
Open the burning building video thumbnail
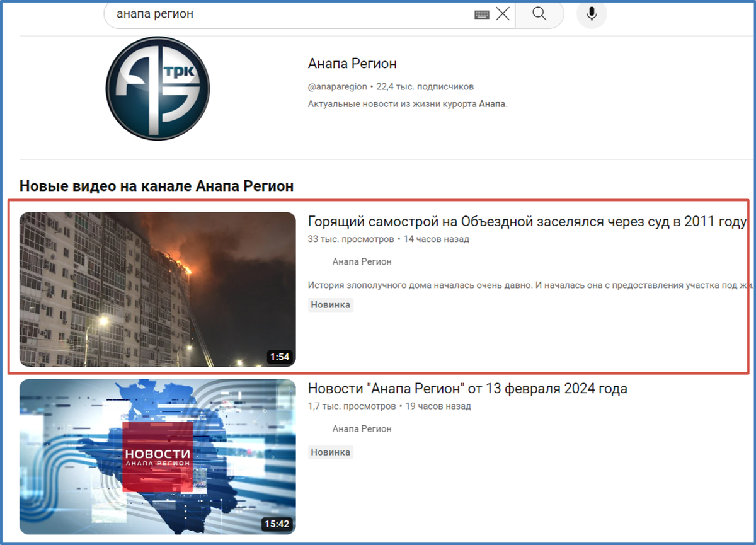click(x=157, y=289)
